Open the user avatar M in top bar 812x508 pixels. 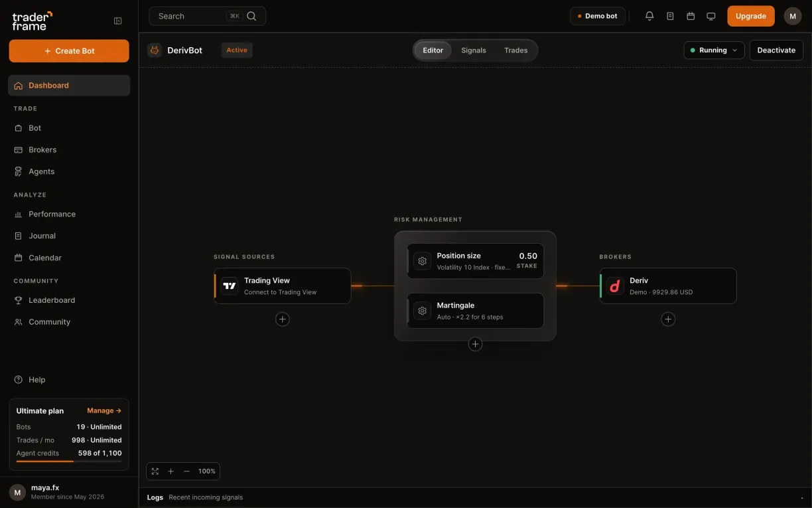[793, 16]
